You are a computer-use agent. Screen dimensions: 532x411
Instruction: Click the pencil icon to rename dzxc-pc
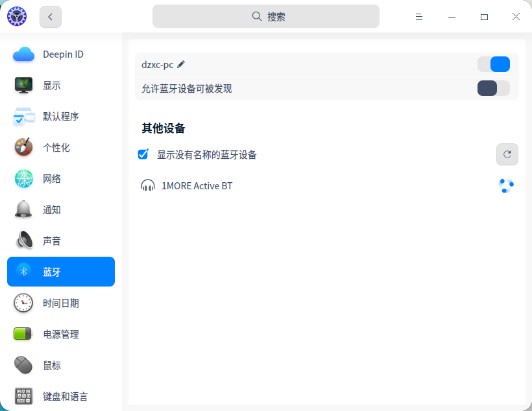181,64
